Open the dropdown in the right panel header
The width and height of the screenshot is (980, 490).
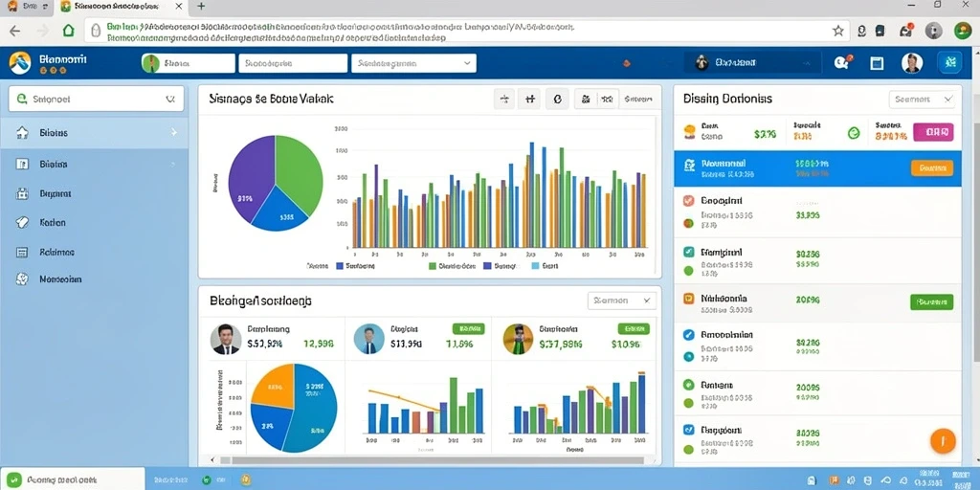(x=922, y=99)
